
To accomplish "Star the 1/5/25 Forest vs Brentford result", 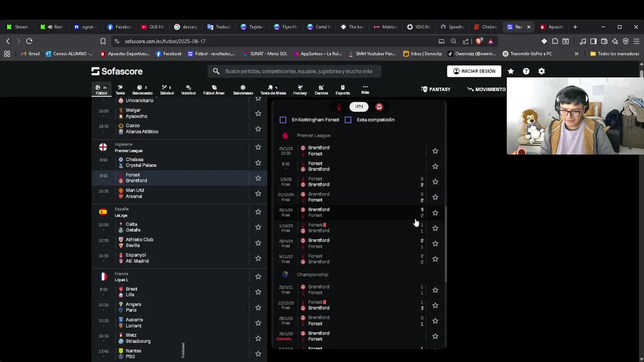I will click(x=435, y=182).
